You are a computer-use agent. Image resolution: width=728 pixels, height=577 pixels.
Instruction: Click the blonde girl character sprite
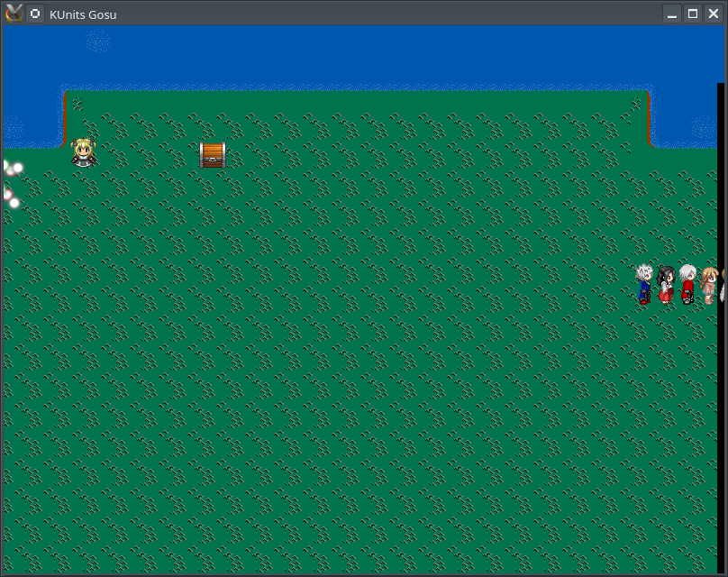pyautogui.click(x=84, y=152)
